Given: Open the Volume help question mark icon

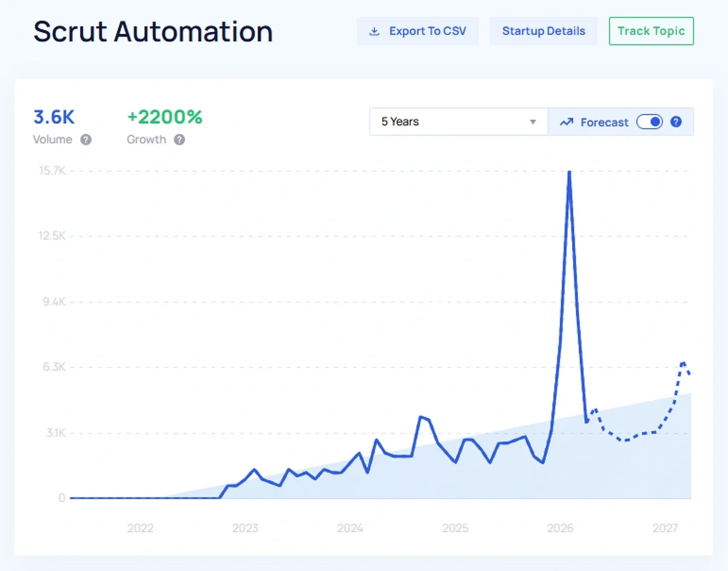Looking at the screenshot, I should click(86, 139).
